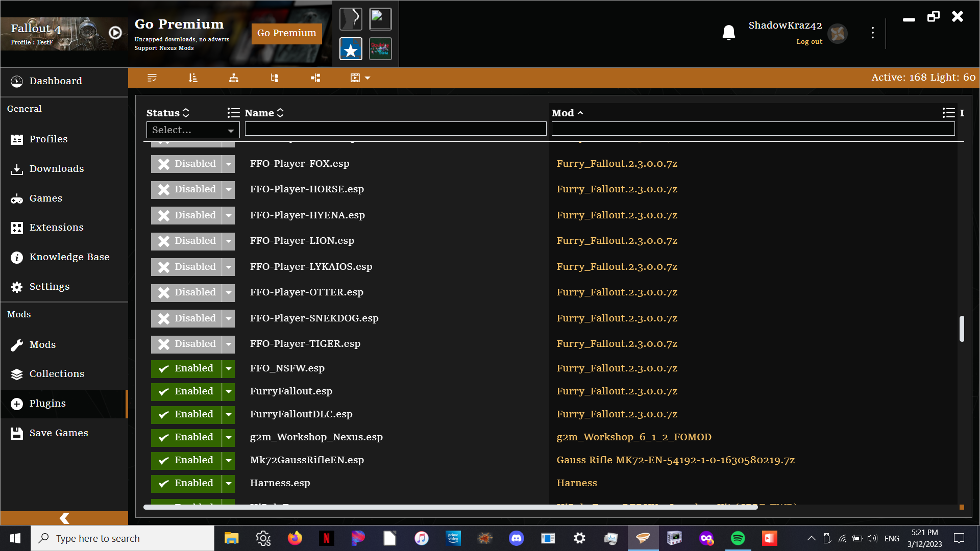Open the body silhouette tool icon
This screenshot has height=551, width=980.
point(351,19)
